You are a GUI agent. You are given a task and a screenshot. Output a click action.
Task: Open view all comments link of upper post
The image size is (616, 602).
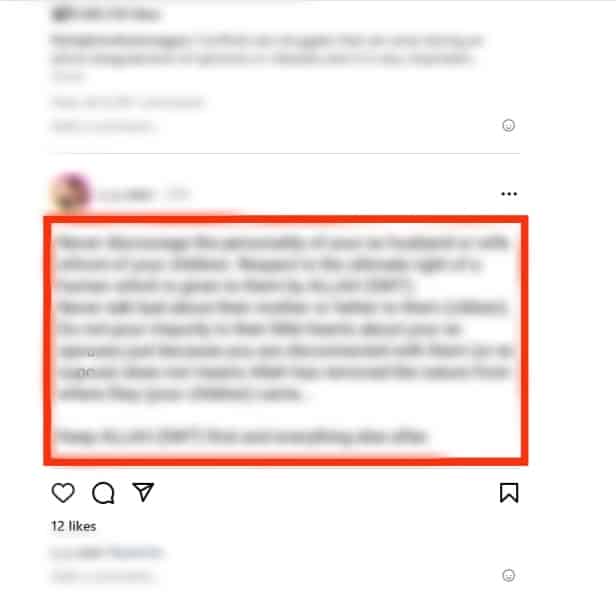(127, 103)
